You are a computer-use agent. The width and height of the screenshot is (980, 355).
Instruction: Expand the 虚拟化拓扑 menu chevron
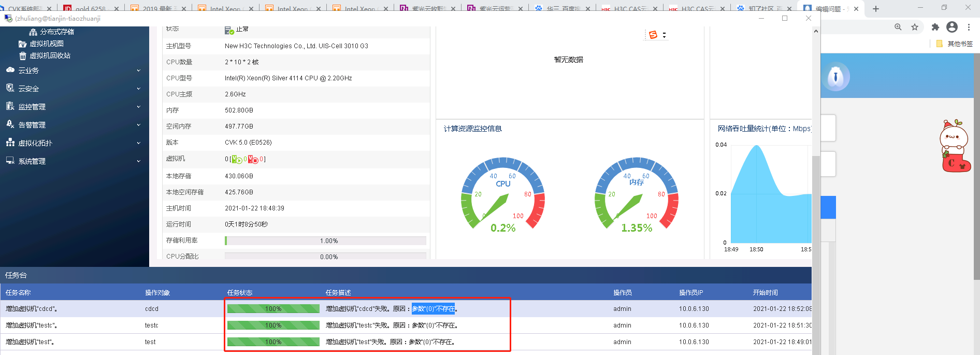point(138,143)
